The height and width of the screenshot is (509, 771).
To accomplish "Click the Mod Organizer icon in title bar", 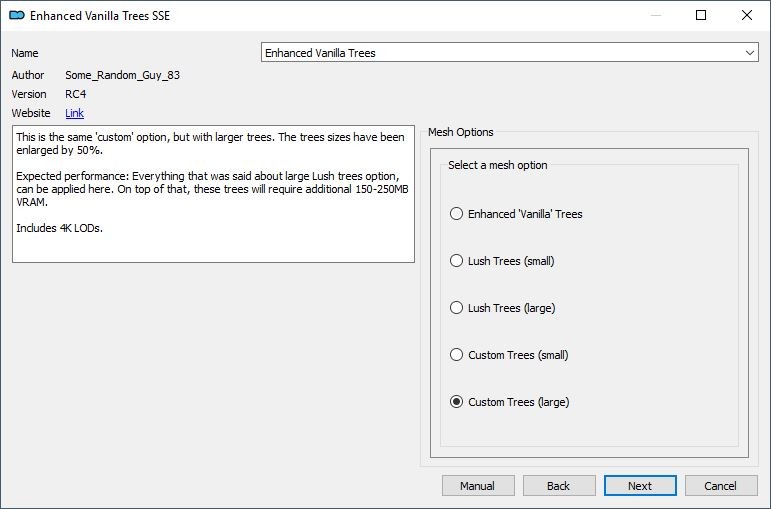I will [x=17, y=15].
